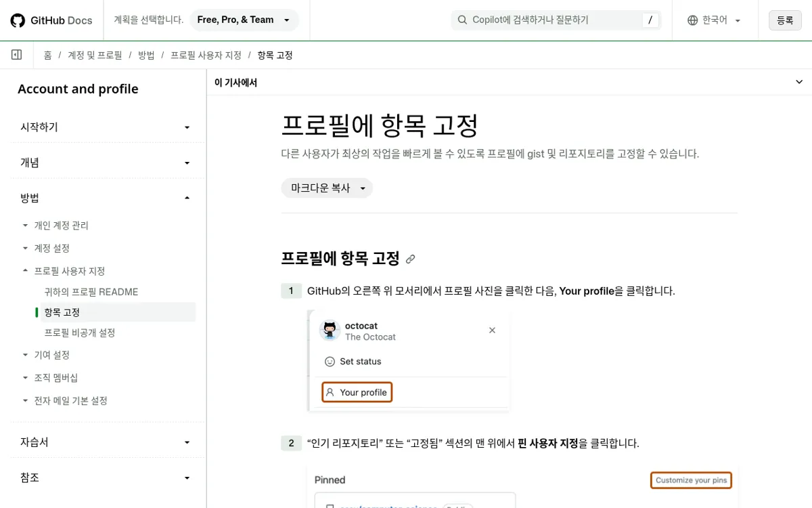
Task: Go to 방법 breadcrumb
Action: tap(146, 55)
